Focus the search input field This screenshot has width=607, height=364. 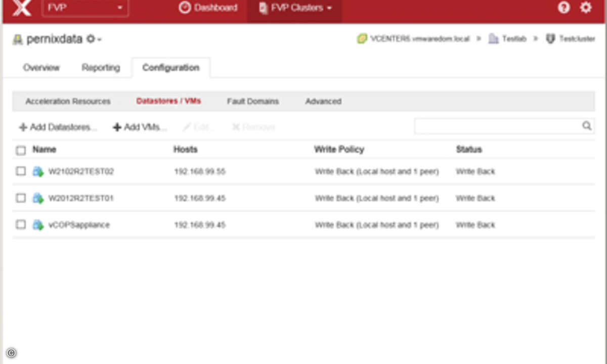[504, 126]
